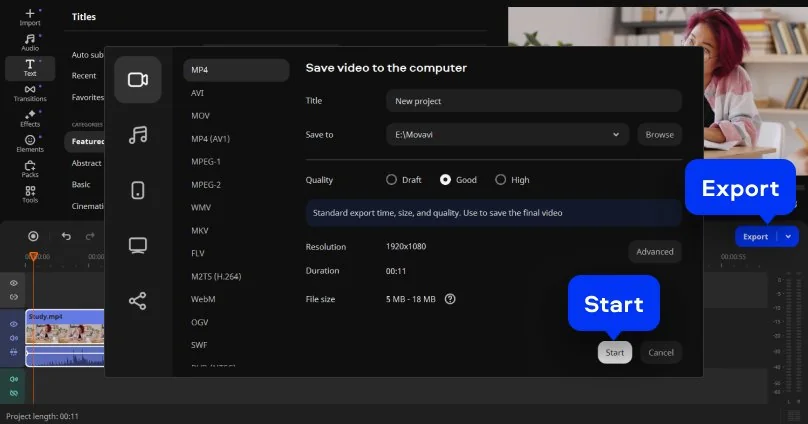Image resolution: width=808 pixels, height=424 pixels.
Task: Open the Elements panel
Action: [x=30, y=144]
